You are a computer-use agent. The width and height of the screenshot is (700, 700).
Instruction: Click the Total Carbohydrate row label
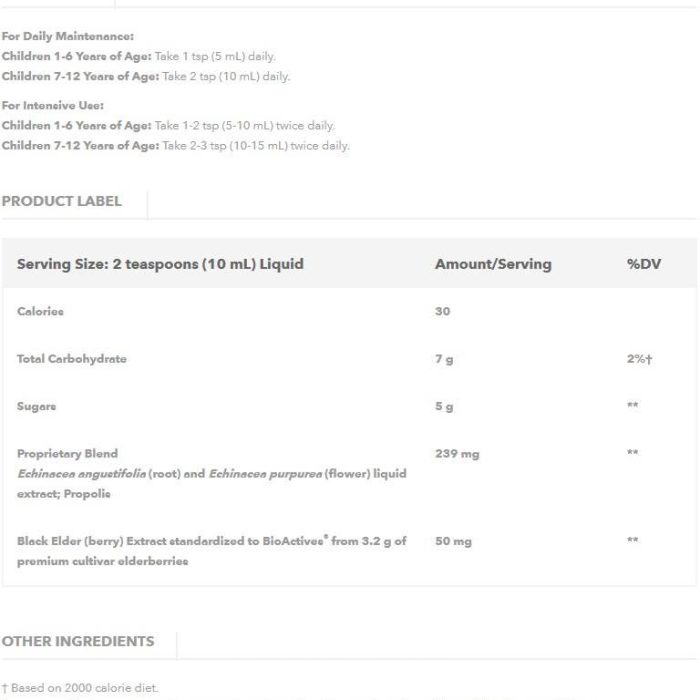[x=72, y=359]
